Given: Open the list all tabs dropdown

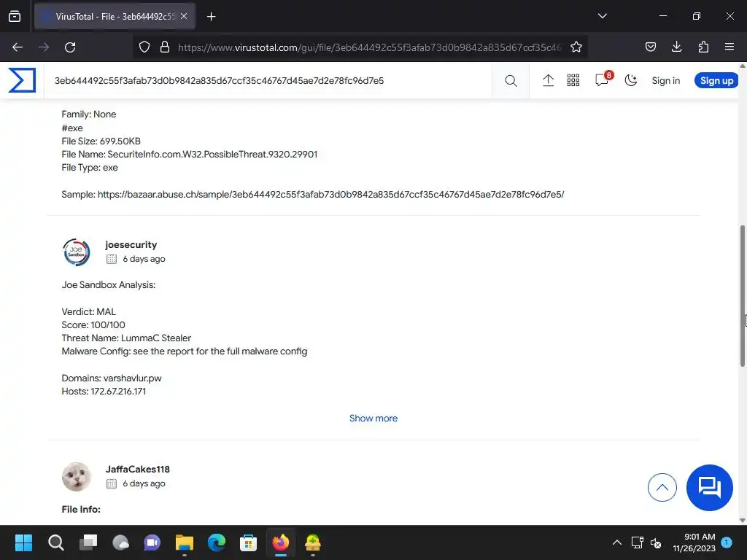Looking at the screenshot, I should tap(602, 16).
